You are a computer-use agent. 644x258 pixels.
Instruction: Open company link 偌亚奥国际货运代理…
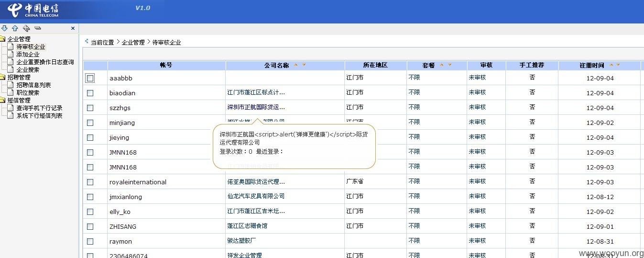point(256,181)
